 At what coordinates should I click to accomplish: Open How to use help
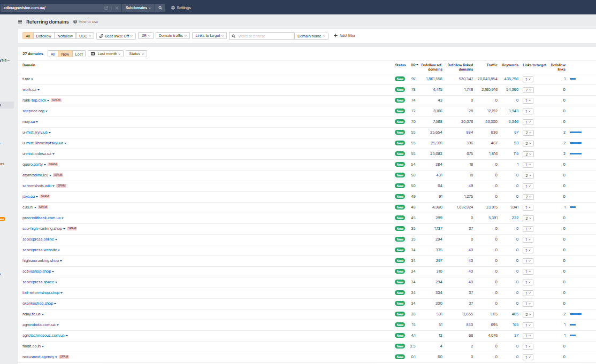coord(86,21)
